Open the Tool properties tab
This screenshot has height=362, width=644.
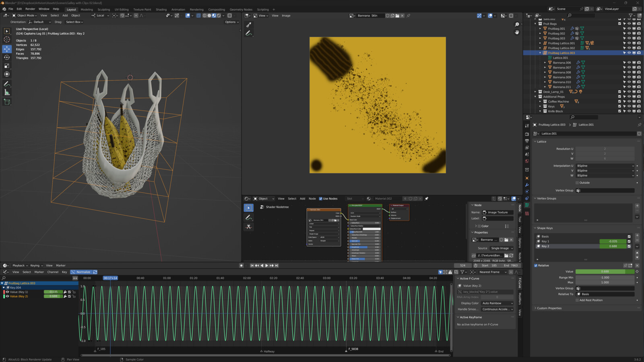pyautogui.click(x=527, y=126)
